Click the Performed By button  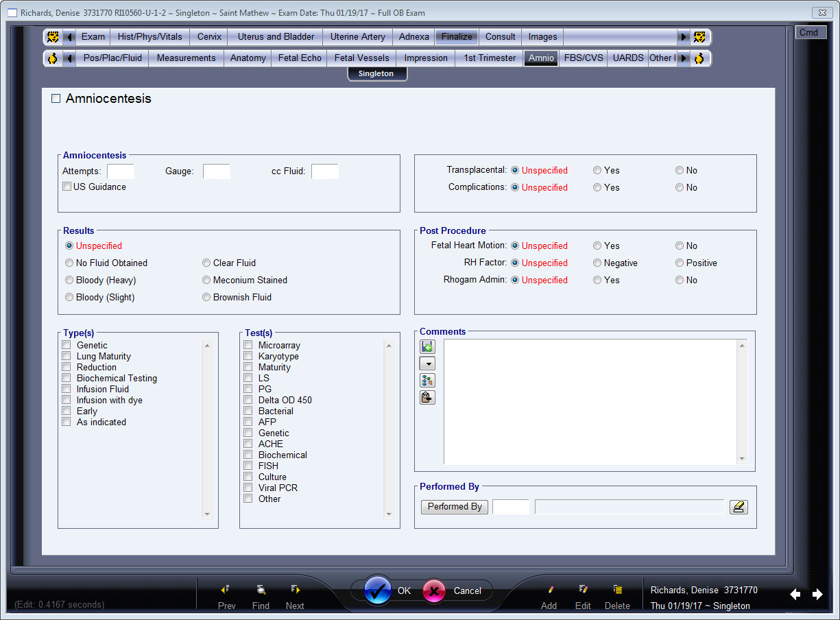tap(455, 507)
